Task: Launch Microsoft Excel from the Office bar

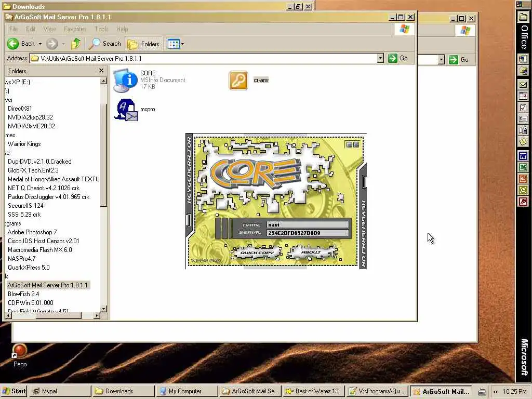Action: coord(523,168)
